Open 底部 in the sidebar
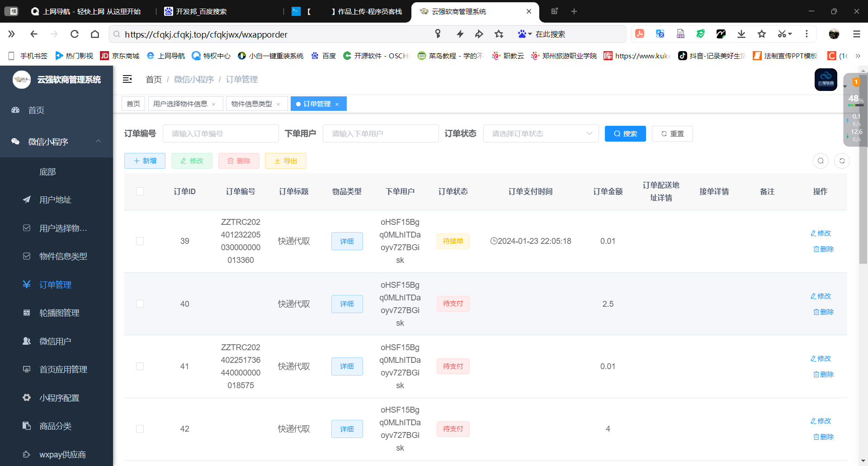 [57, 171]
